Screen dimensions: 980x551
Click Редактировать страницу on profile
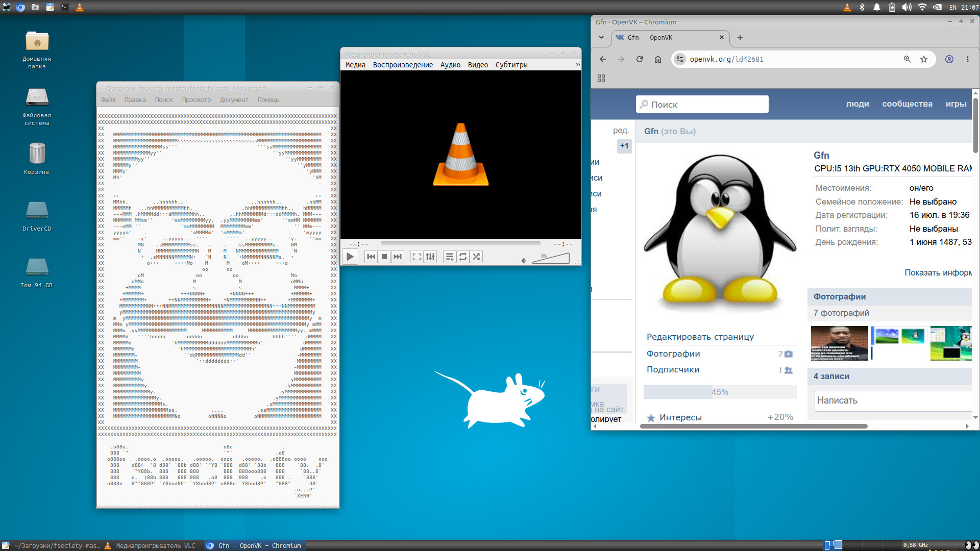700,337
